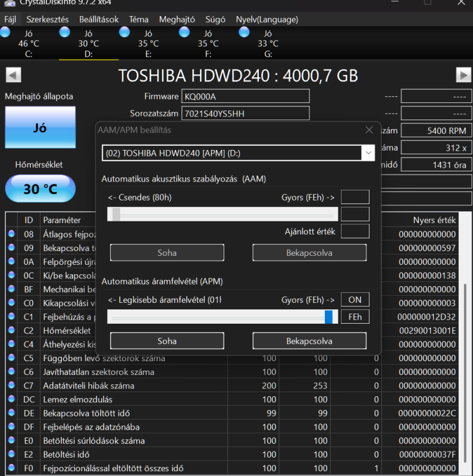Click the 30 °C temperature indicator
The image size is (473, 476).
point(40,189)
